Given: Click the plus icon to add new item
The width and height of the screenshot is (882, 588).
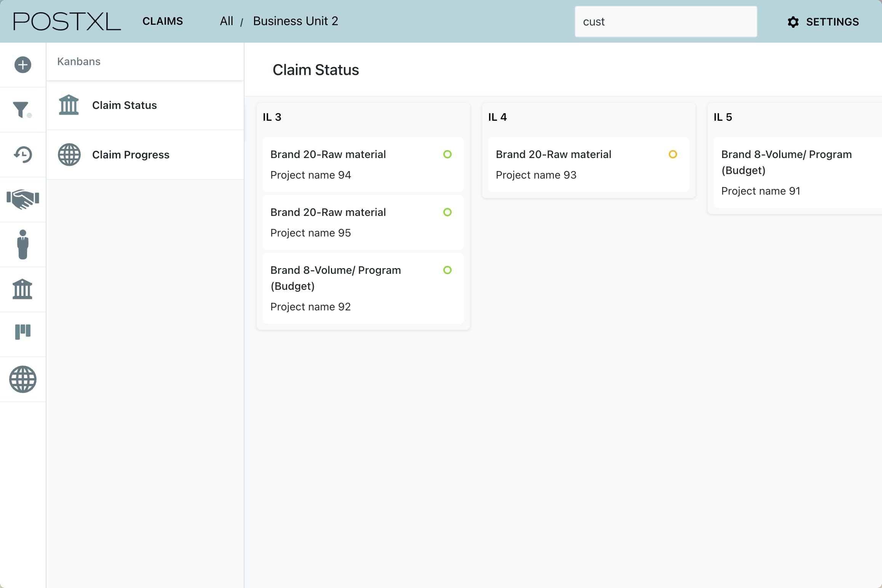Looking at the screenshot, I should click(22, 65).
